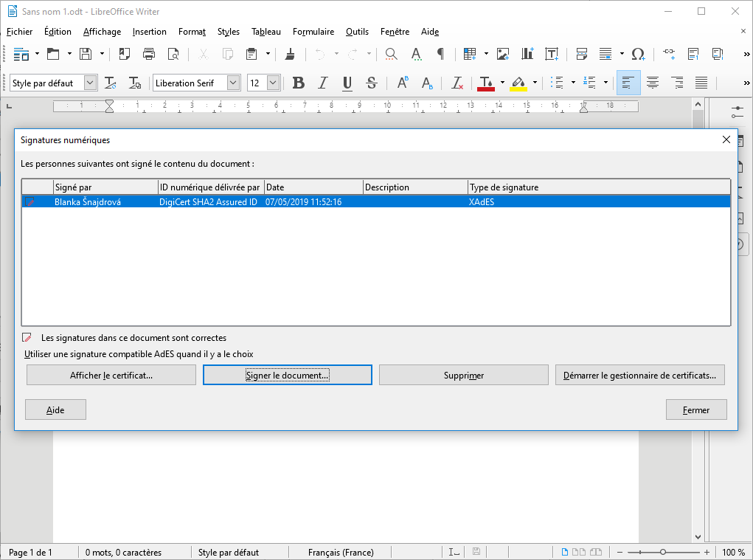Expand the New document dropdown arrow
This screenshot has width=753, height=560.
[x=37, y=54]
